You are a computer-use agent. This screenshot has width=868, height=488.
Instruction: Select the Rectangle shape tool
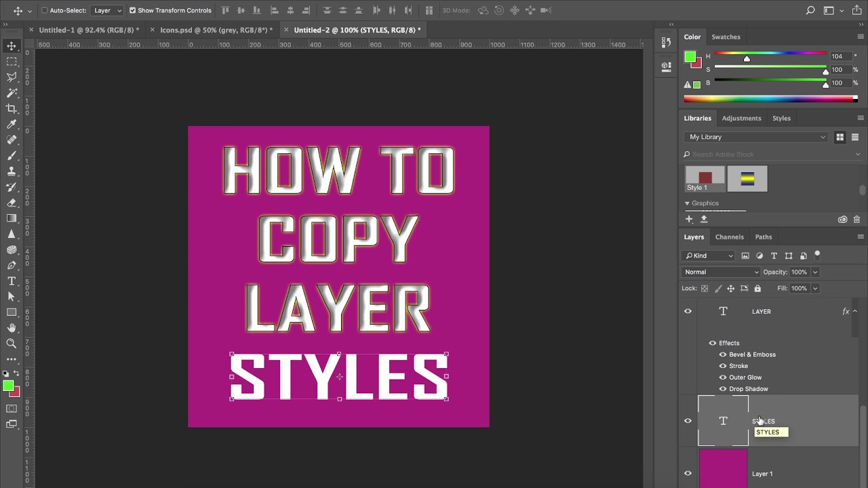point(12,312)
